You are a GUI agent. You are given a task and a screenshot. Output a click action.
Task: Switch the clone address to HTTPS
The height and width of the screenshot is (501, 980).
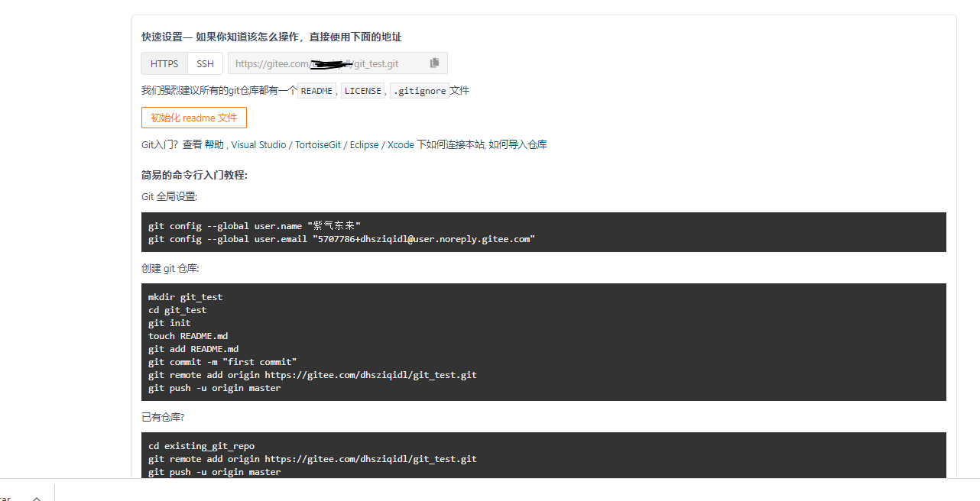pyautogui.click(x=164, y=63)
